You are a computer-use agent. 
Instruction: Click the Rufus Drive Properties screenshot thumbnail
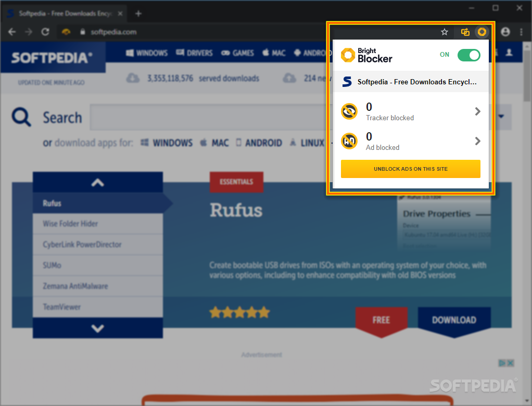point(444,222)
